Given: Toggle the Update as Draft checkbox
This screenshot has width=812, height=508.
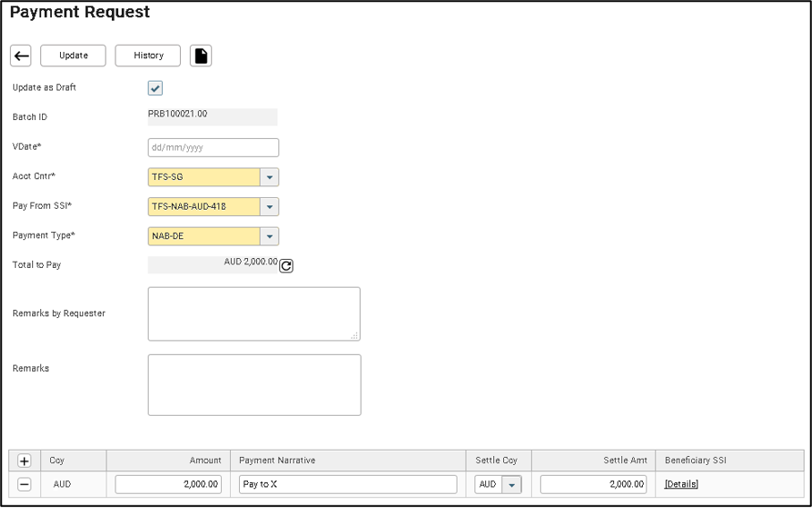Looking at the screenshot, I should coord(155,88).
